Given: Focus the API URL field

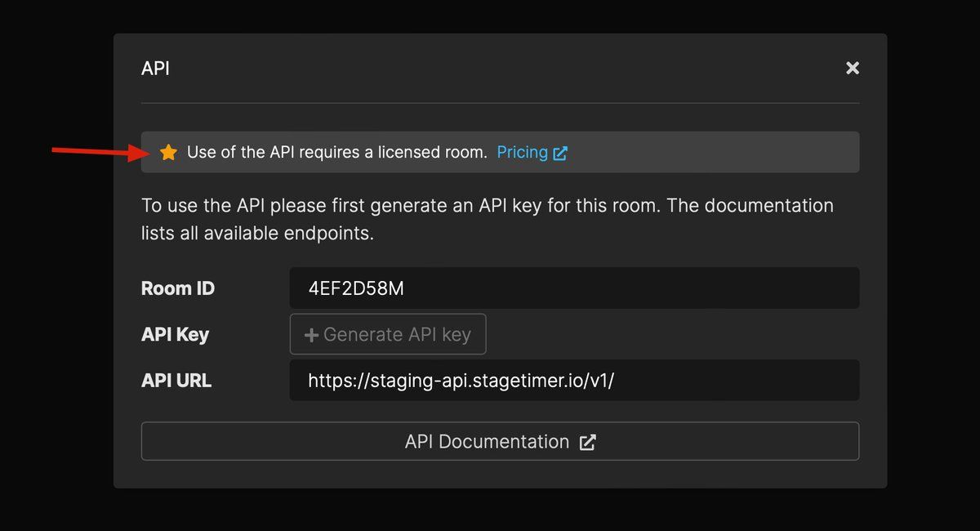Looking at the screenshot, I should (574, 380).
